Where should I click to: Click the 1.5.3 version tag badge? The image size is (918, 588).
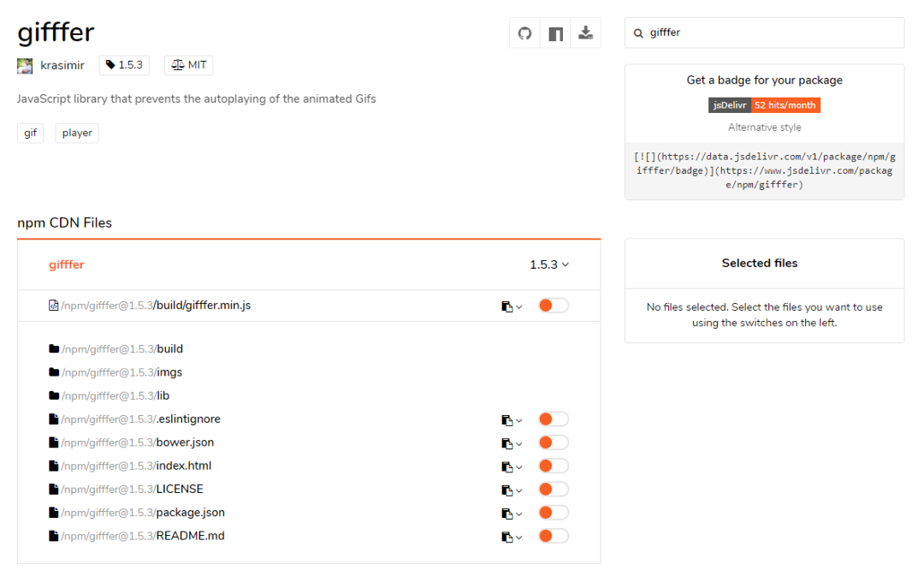click(x=124, y=65)
